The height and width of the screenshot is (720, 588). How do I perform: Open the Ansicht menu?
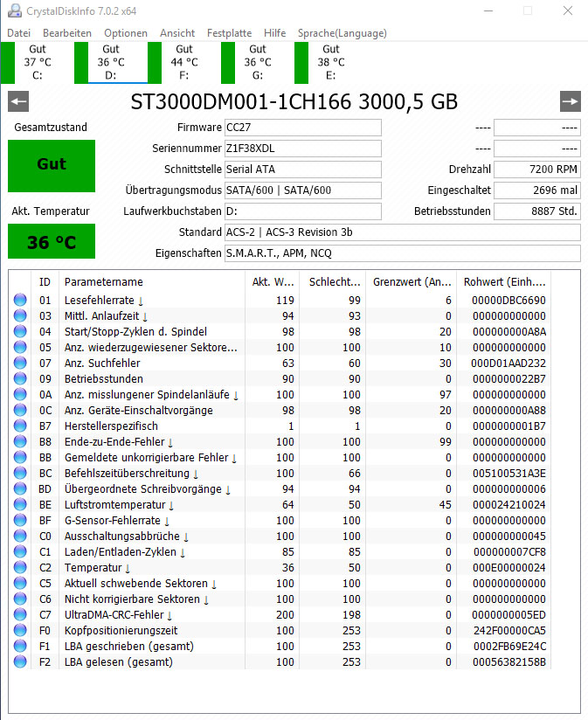[x=177, y=33]
